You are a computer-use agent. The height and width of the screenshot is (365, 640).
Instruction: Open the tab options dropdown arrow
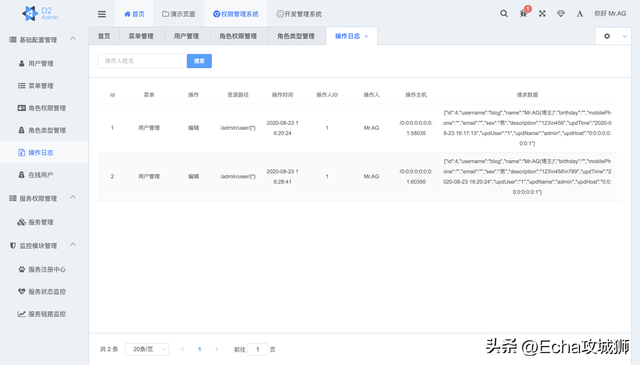(x=625, y=36)
